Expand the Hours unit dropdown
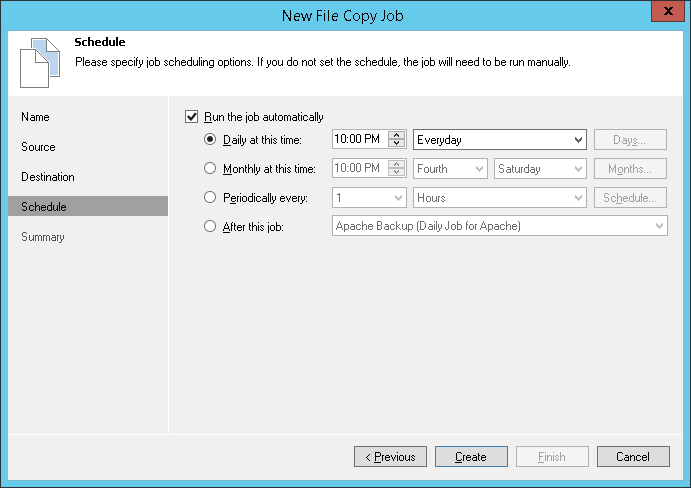 click(x=578, y=198)
